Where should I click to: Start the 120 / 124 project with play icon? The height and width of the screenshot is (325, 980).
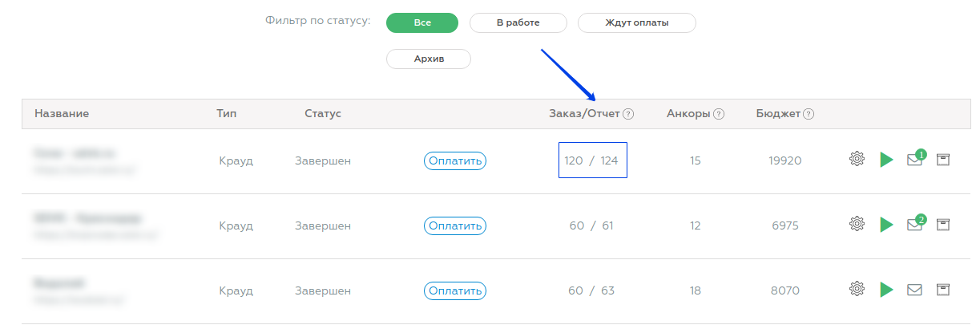[886, 160]
